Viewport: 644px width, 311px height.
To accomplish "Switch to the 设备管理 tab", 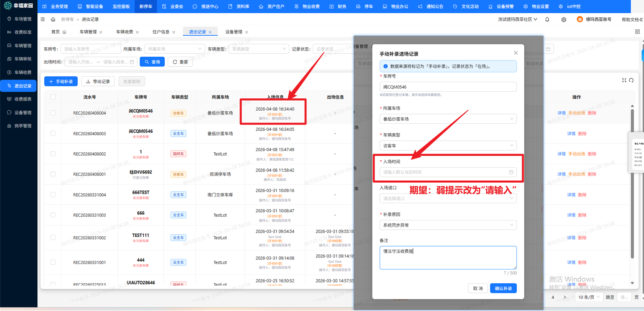I will click(x=234, y=32).
